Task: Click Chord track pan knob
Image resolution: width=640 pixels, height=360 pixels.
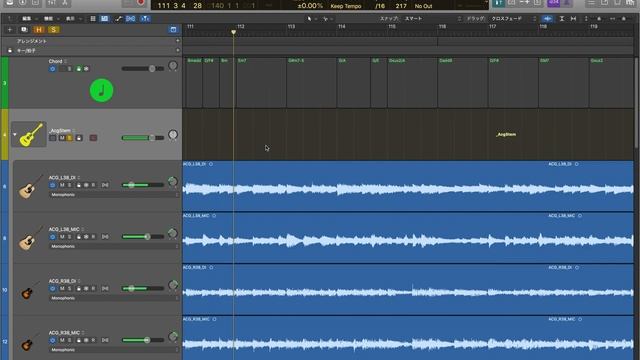Action: (x=173, y=66)
